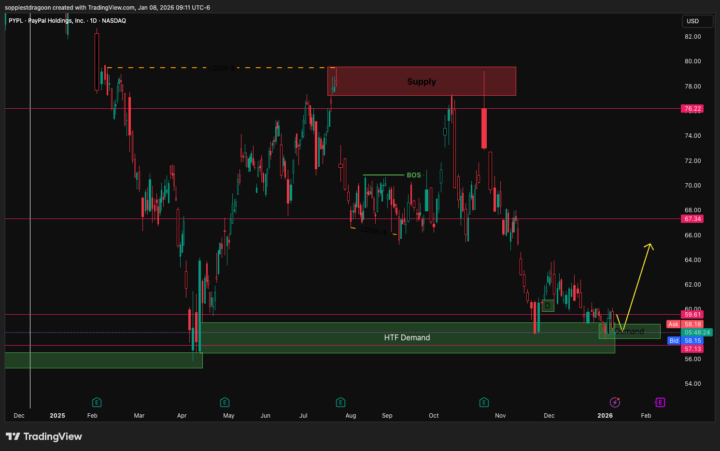Click the 2026 year label on time axis

[605, 416]
